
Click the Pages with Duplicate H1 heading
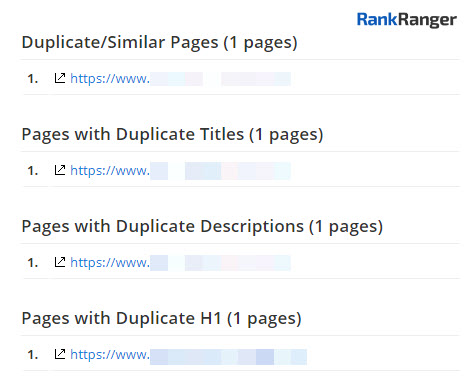click(x=161, y=319)
